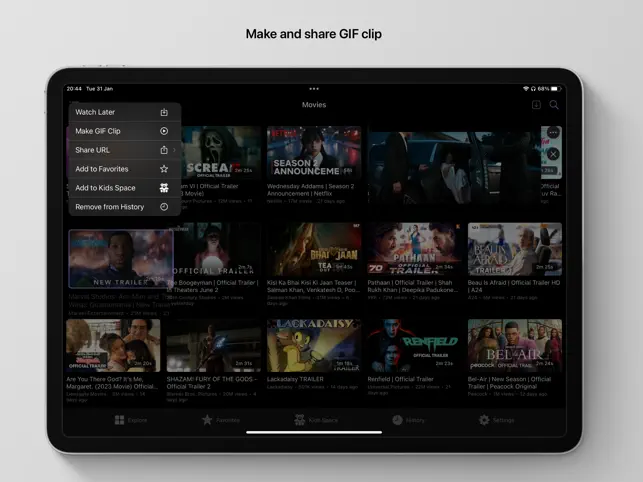Tap the battery indicator in status bar
Viewport: 643px width, 482px height.
pyautogui.click(x=555, y=89)
